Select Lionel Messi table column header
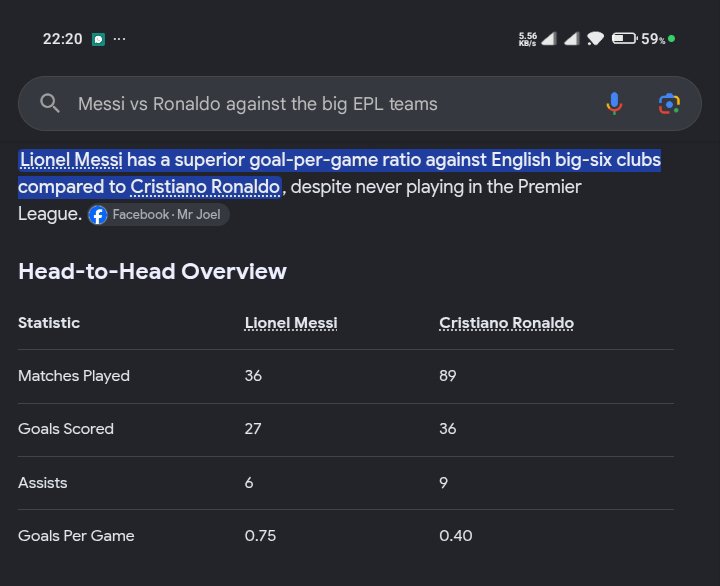The width and height of the screenshot is (720, 586). (291, 323)
